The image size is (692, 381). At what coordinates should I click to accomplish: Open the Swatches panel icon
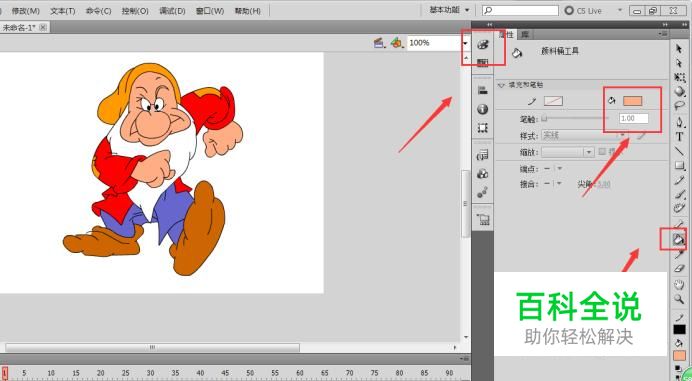pos(483,62)
